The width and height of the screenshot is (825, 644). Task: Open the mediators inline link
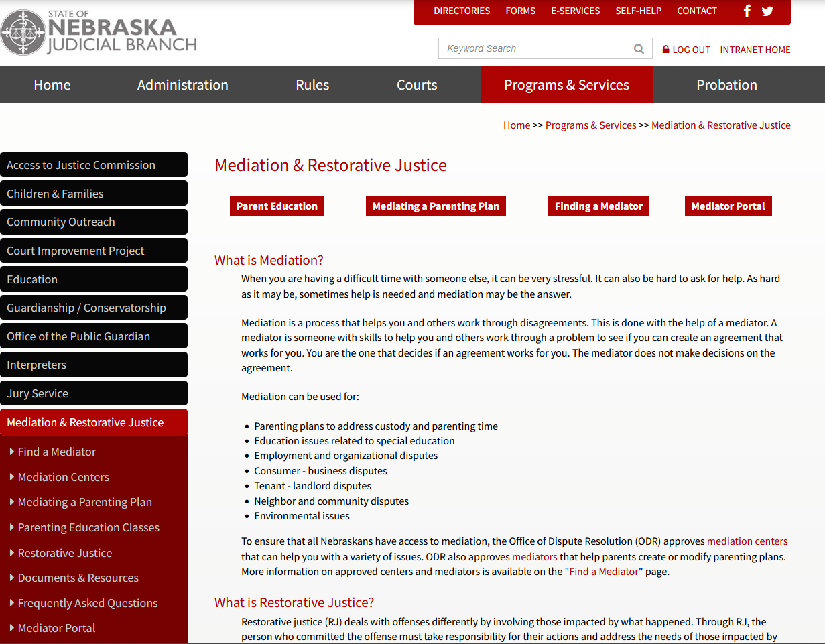click(x=535, y=557)
